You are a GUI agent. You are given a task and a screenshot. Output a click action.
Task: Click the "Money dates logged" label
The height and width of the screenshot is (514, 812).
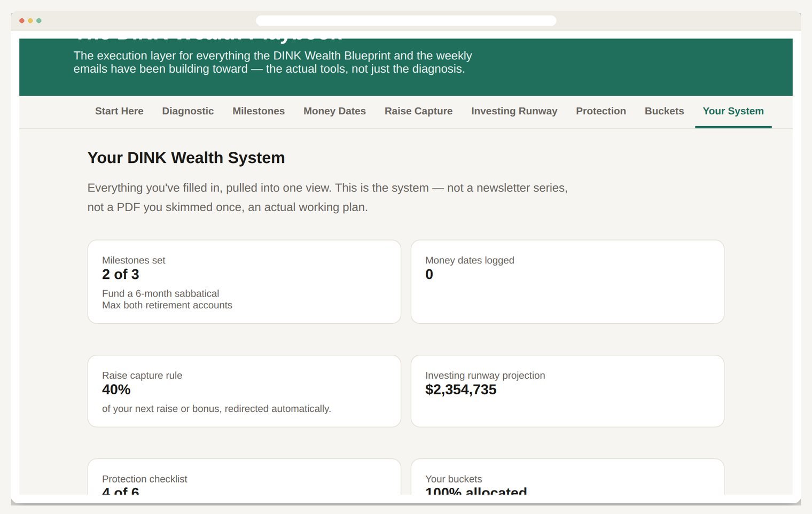[x=470, y=260]
